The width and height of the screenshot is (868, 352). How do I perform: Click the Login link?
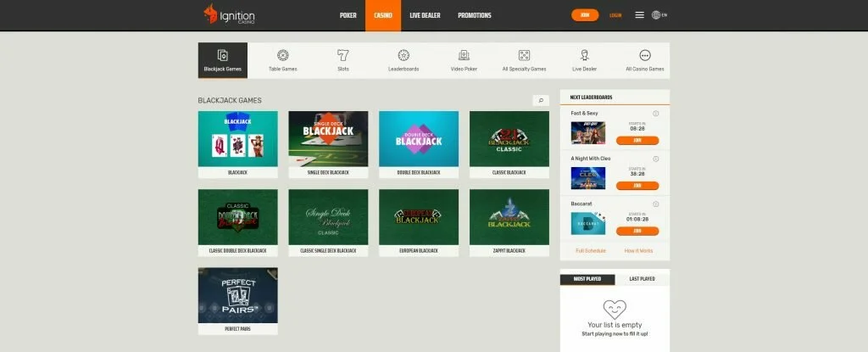click(x=615, y=15)
